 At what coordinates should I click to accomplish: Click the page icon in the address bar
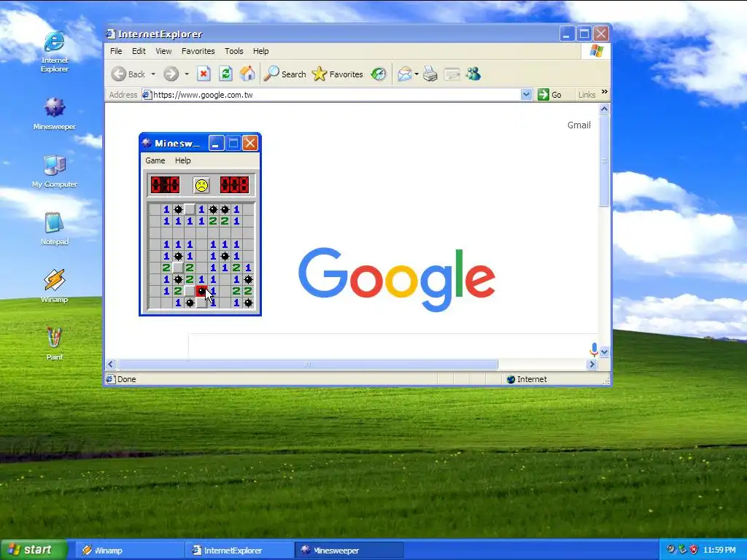pos(147,95)
